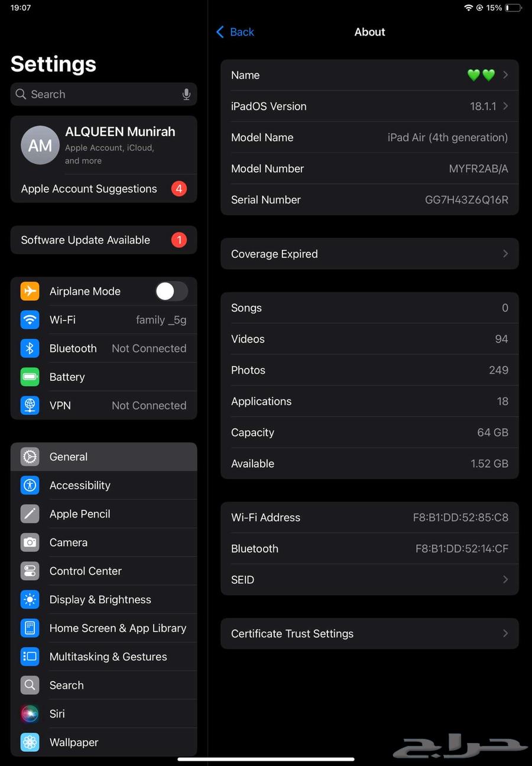Open Software Update Available notice

[103, 240]
